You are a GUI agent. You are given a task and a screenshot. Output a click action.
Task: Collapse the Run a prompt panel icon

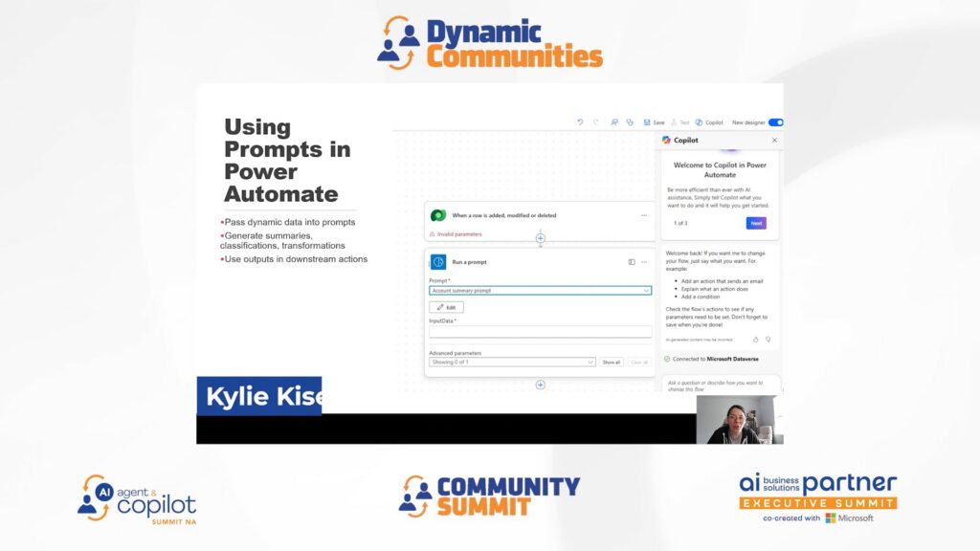tap(632, 261)
